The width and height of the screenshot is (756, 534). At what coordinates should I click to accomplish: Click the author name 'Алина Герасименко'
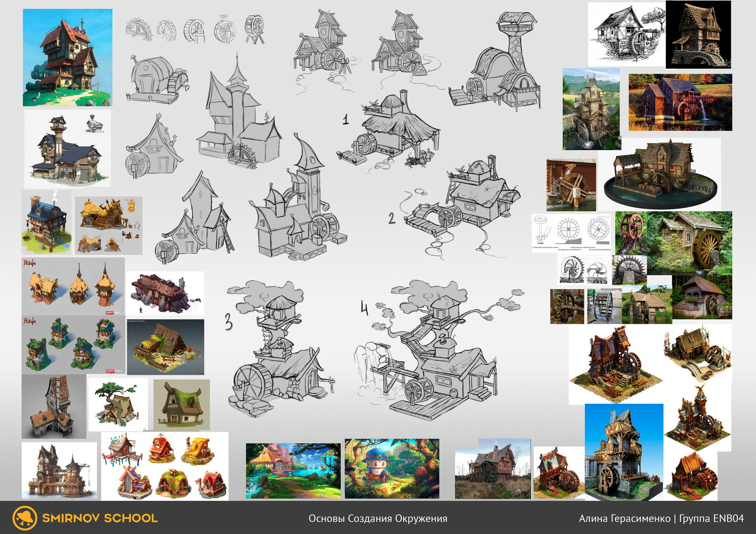click(624, 518)
